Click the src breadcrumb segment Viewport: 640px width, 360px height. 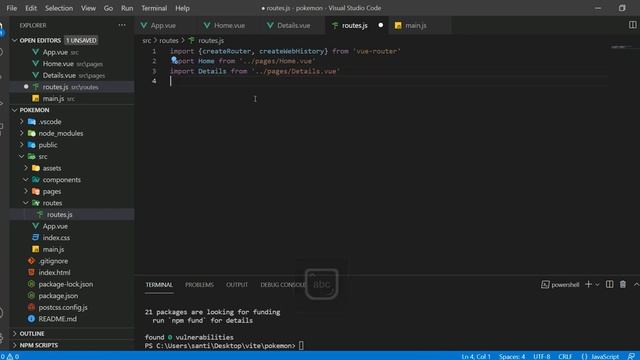pyautogui.click(x=147, y=40)
